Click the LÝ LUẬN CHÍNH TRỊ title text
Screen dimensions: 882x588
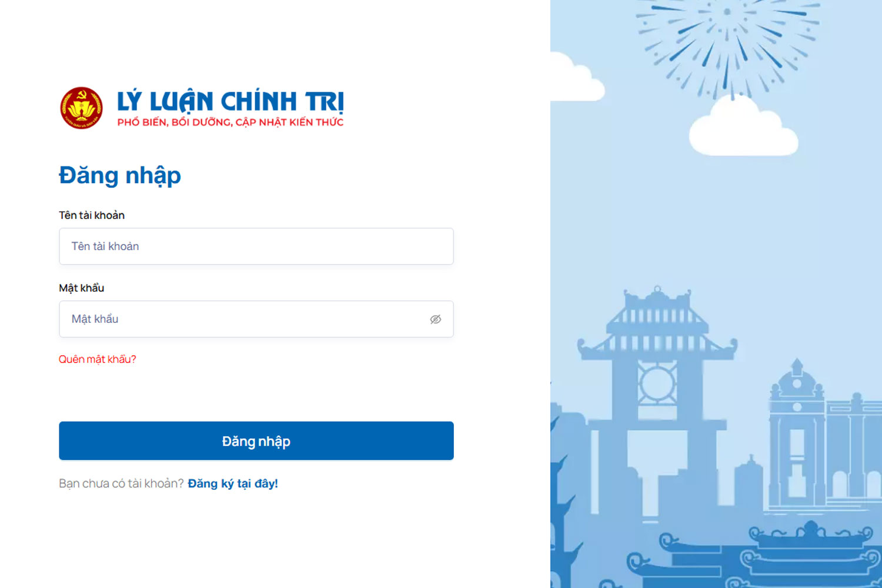pos(230,101)
